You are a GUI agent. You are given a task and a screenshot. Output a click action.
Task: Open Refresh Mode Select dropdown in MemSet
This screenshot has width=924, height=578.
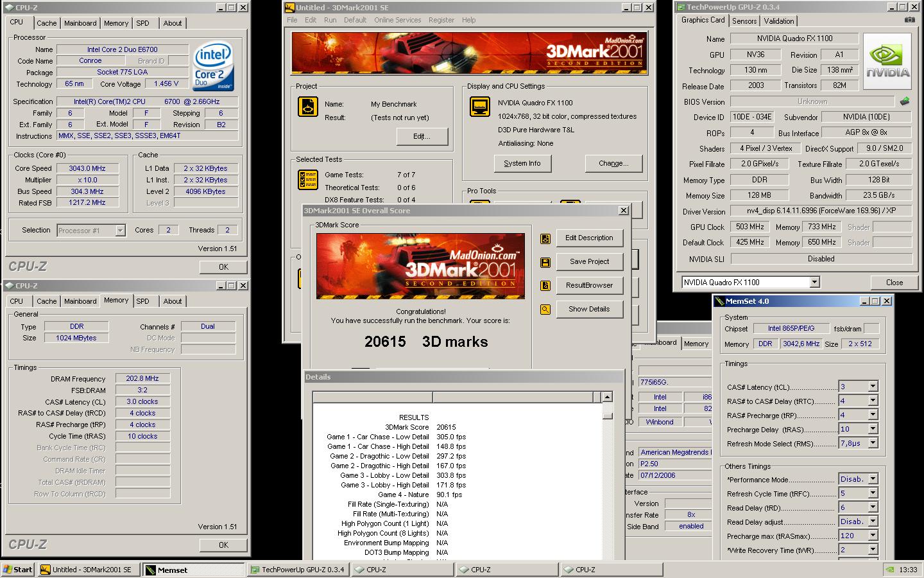[873, 443]
